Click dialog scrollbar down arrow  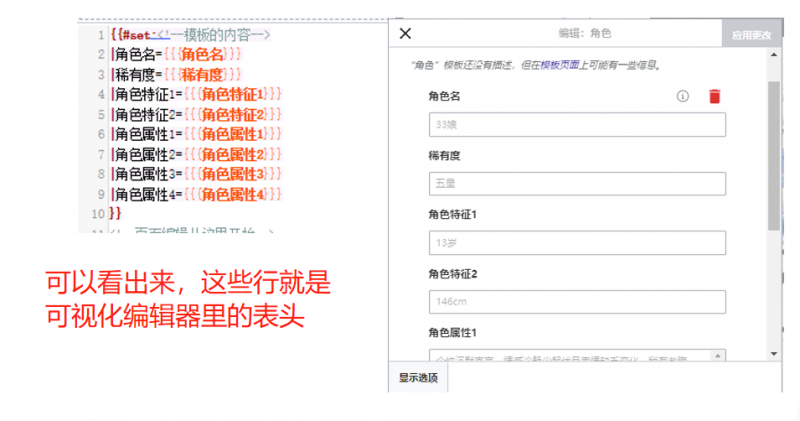click(x=774, y=354)
